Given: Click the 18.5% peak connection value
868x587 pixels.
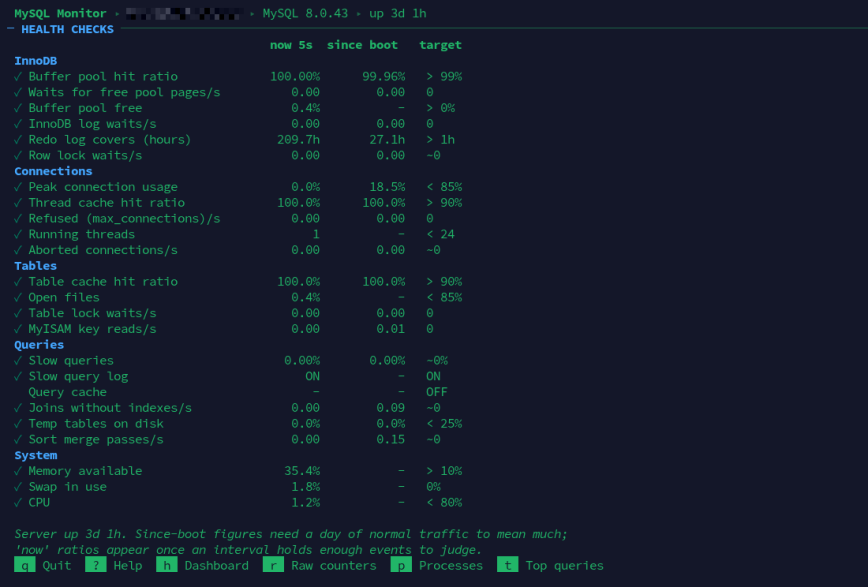Looking at the screenshot, I should (x=387, y=187).
